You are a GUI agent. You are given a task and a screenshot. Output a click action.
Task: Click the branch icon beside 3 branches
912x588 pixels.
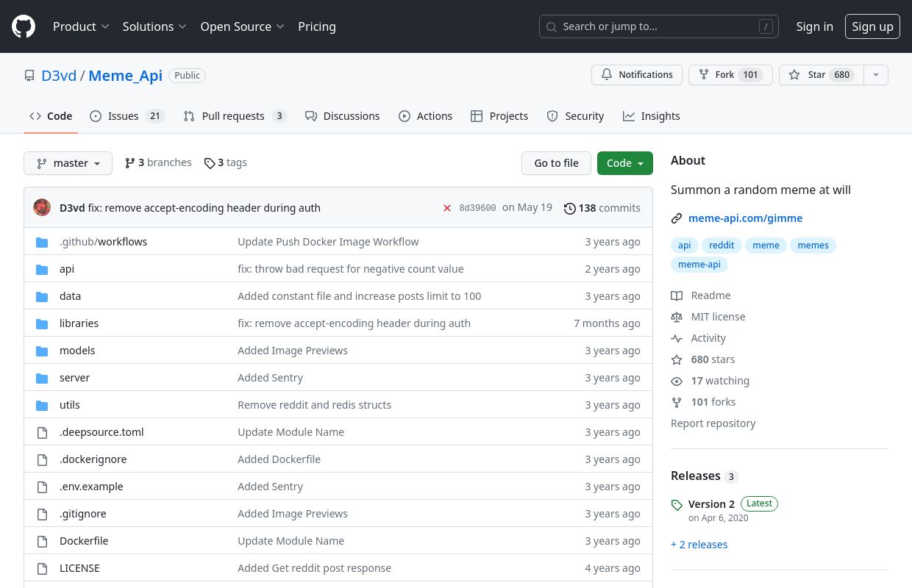[130, 162]
